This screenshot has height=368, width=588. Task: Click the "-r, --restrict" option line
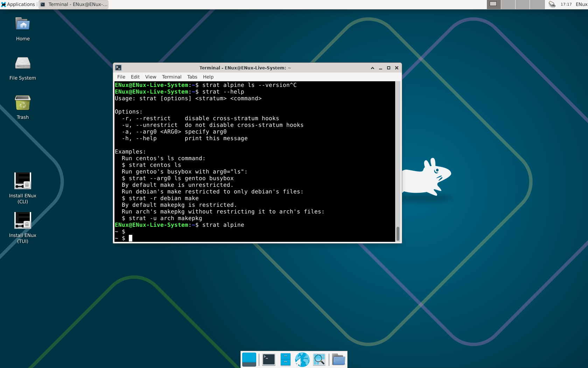click(x=201, y=118)
